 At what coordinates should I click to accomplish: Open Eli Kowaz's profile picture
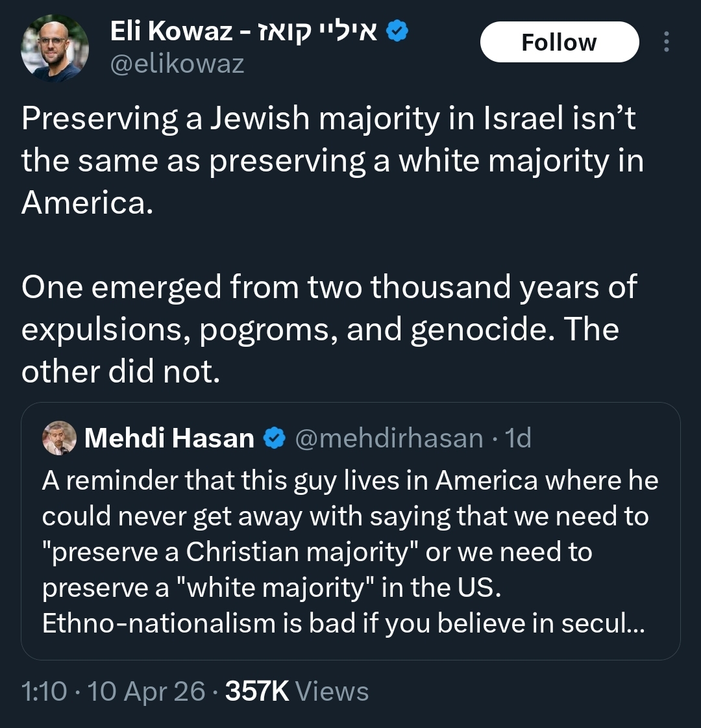coord(55,48)
